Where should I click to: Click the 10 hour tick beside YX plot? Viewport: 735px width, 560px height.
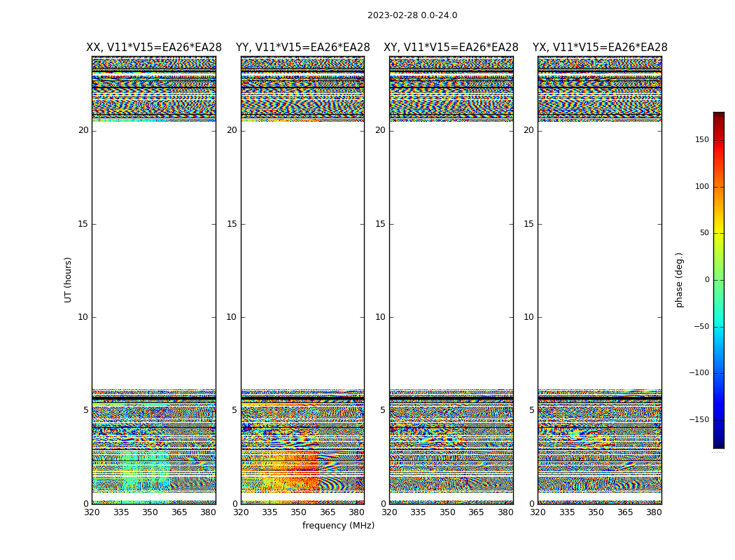pos(528,317)
